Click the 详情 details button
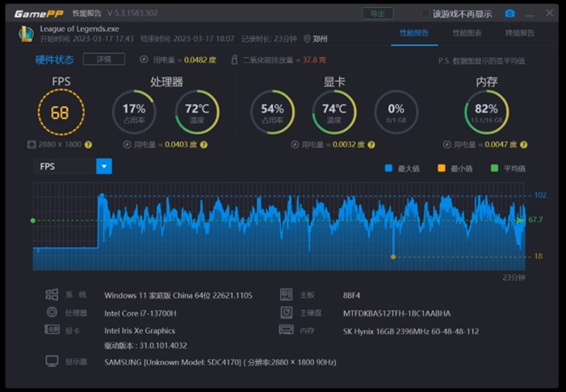Viewport: 566px width, 392px height. [104, 60]
